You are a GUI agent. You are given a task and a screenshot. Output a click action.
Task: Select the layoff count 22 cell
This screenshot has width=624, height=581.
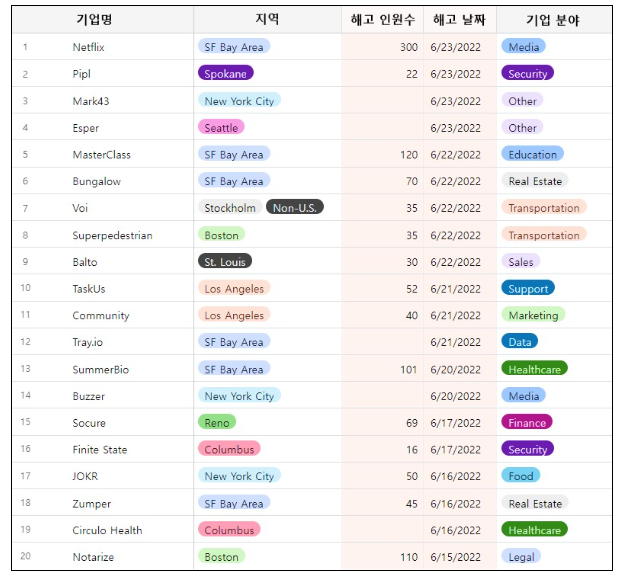pos(382,74)
